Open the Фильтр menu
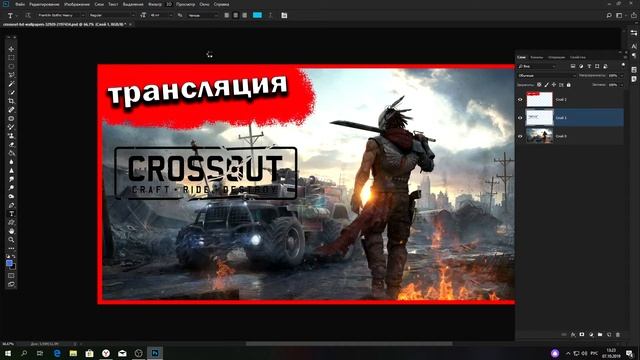The width and height of the screenshot is (640, 360). (x=155, y=4)
